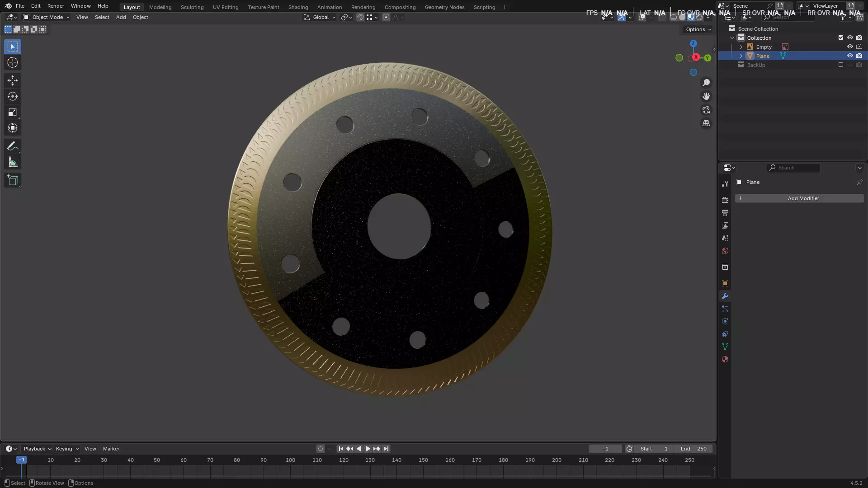Expand the Empty object in outliner
868x488 pixels.
click(741, 47)
